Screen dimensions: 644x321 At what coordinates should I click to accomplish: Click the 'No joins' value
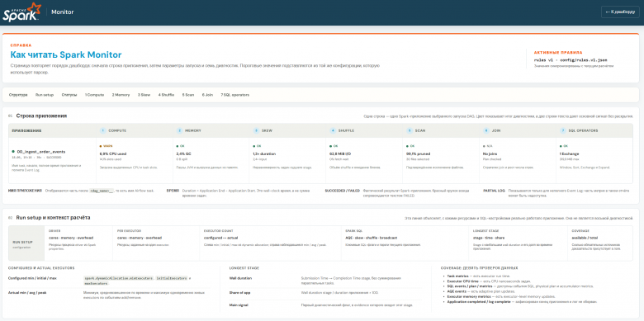pos(490,154)
